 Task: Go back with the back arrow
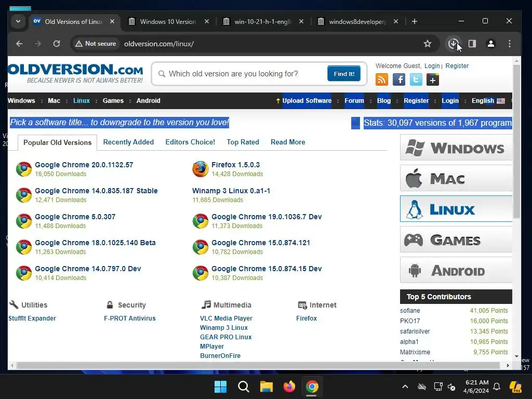pos(19,44)
